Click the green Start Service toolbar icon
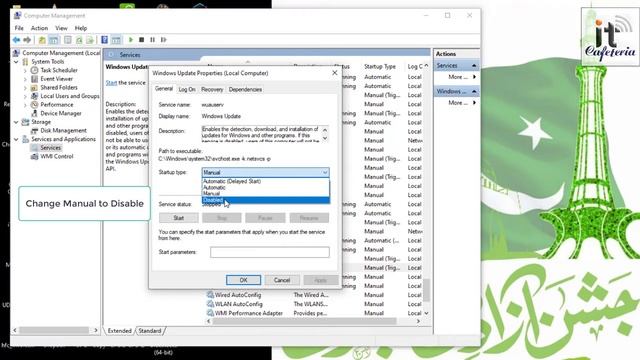 [131, 40]
